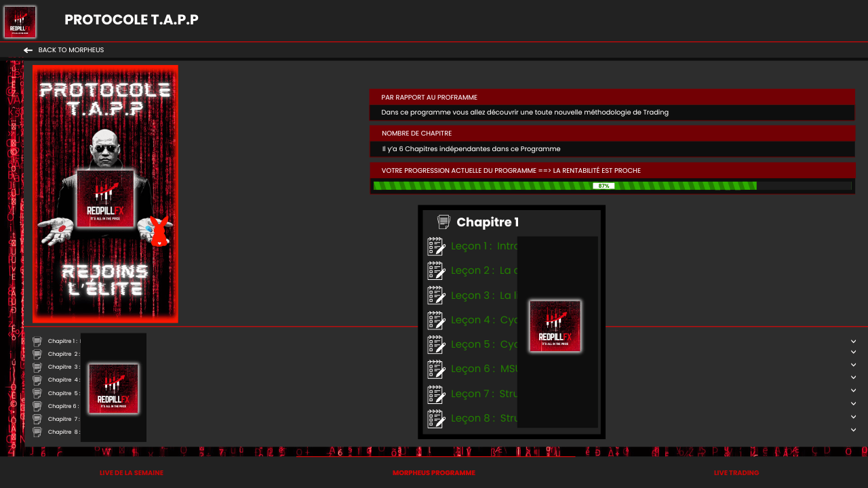Click the Chapitre 1 popup title
The height and width of the screenshot is (488, 868).
coord(488,222)
